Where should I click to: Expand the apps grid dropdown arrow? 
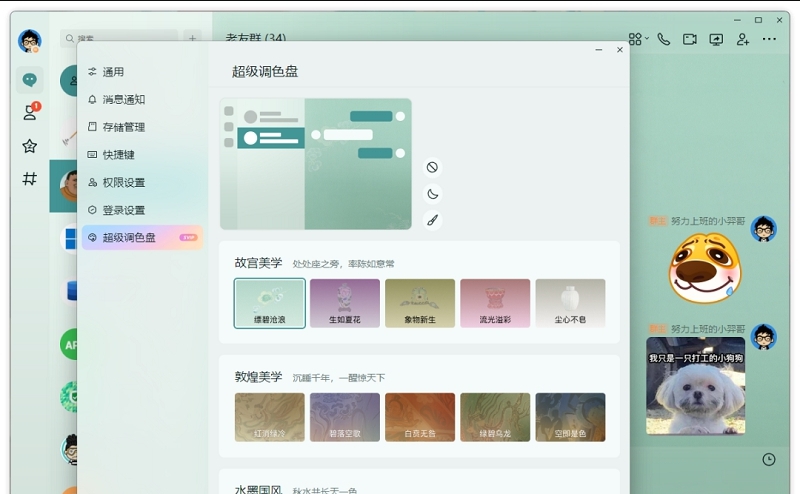click(x=645, y=39)
